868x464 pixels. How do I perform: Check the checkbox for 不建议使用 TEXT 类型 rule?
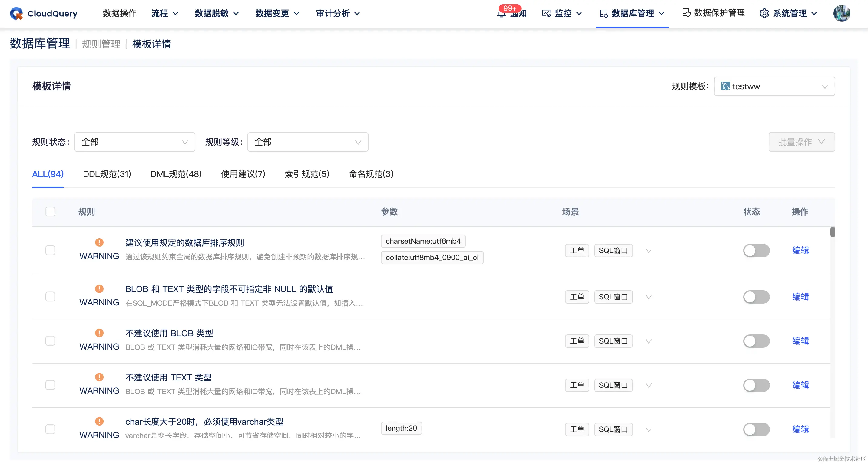[x=50, y=384]
